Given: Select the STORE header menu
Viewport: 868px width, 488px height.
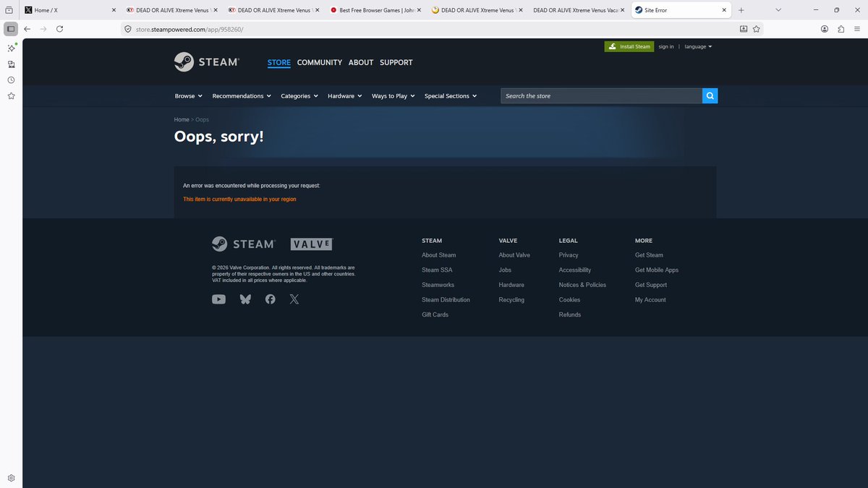Looking at the screenshot, I should pos(279,62).
